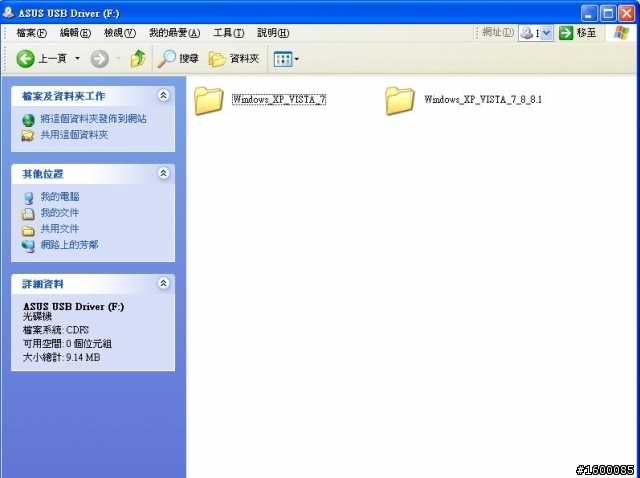Image resolution: width=640 pixels, height=478 pixels.
Task: Select the Windows_XP_VISTA_7 folder icon
Action: (x=209, y=100)
